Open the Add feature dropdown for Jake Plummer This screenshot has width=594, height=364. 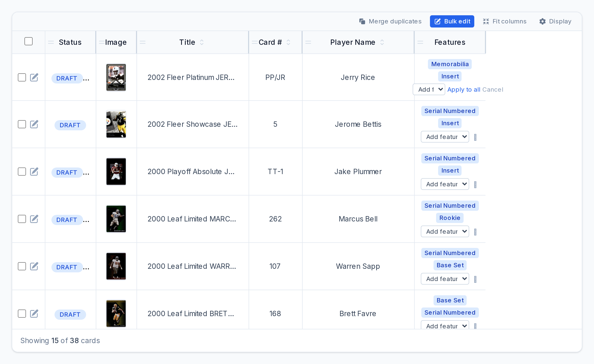(x=445, y=184)
